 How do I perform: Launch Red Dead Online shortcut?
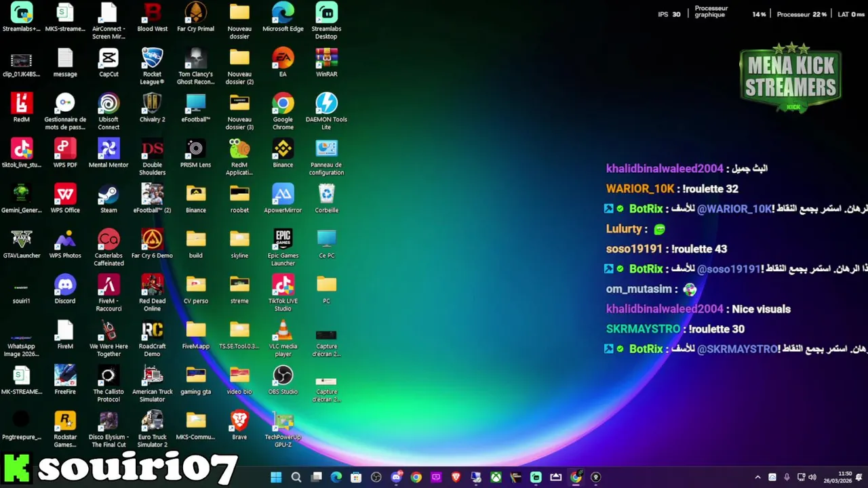coord(152,294)
